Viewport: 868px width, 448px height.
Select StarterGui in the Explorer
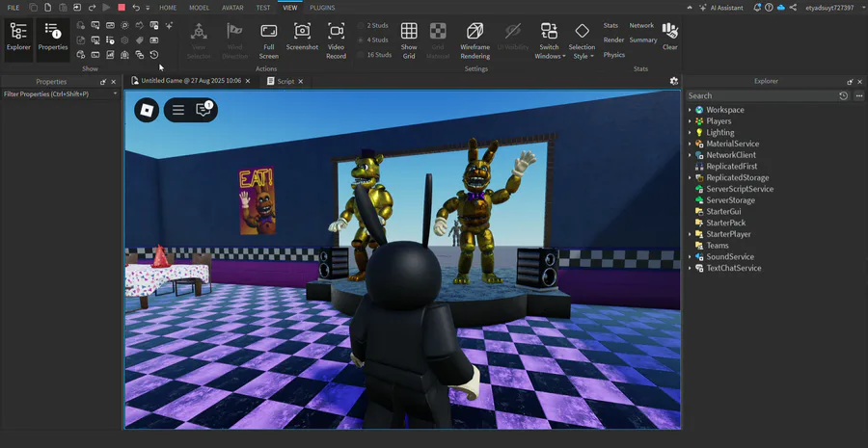723,211
